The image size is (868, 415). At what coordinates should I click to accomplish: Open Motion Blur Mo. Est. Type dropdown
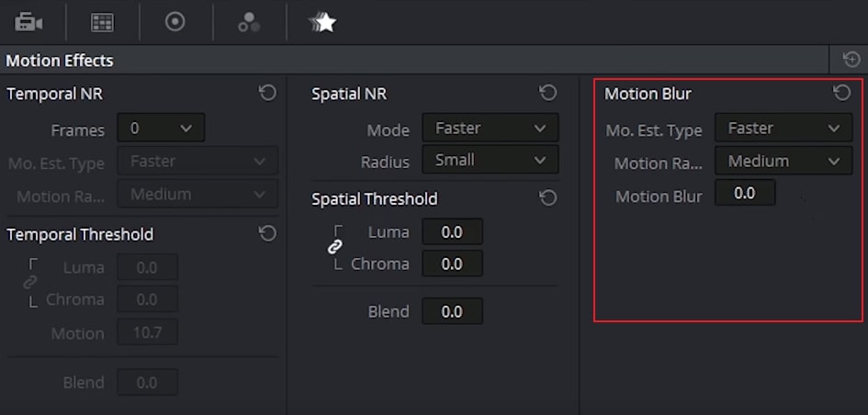[x=783, y=129]
